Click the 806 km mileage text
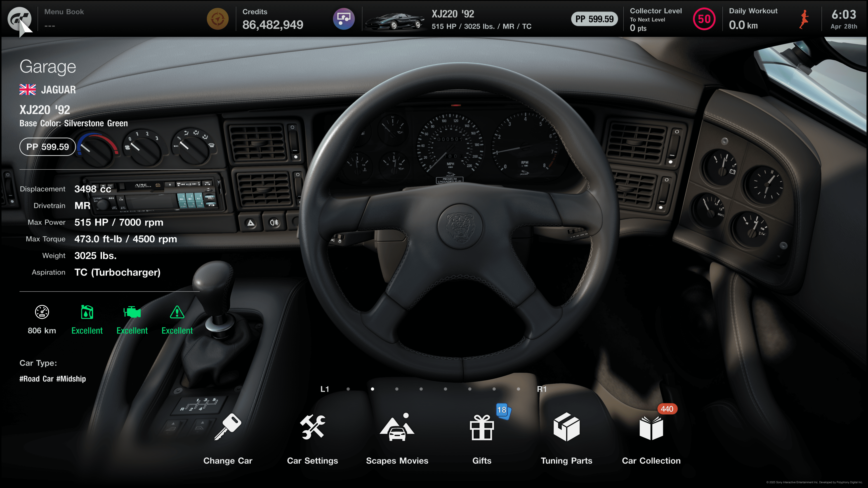 [42, 331]
